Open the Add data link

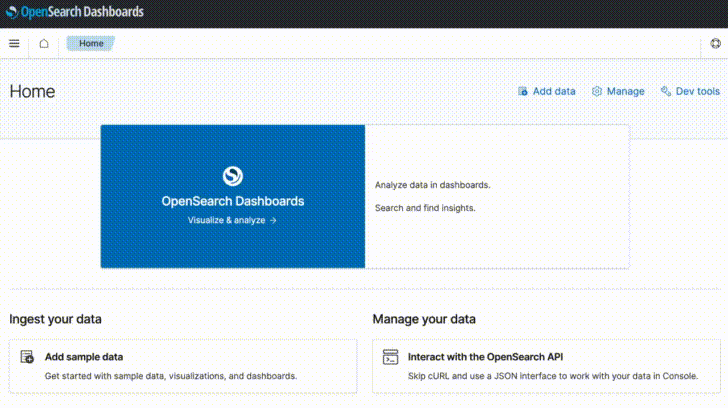tap(547, 91)
